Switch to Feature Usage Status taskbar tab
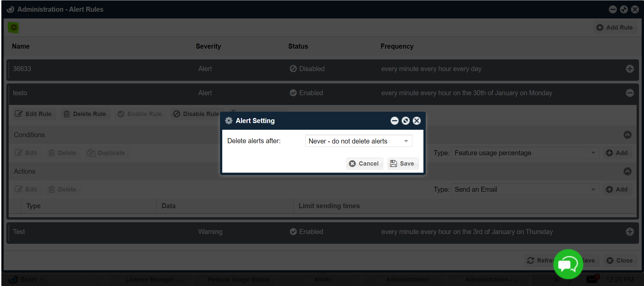This screenshot has width=644, height=286. (238, 279)
